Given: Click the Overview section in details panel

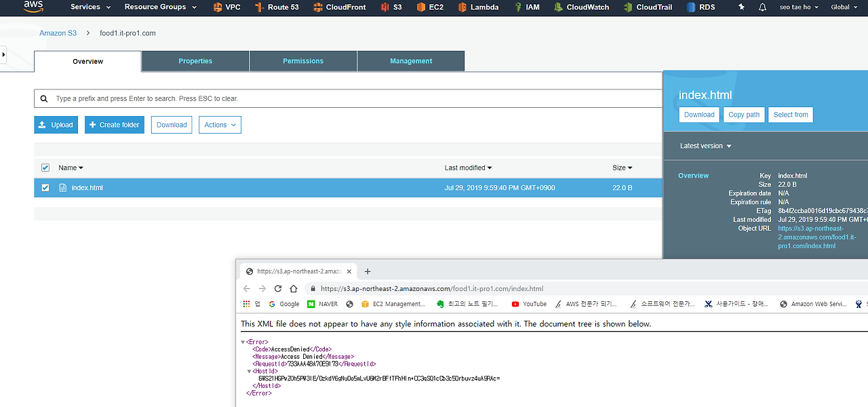Looking at the screenshot, I should pyautogui.click(x=693, y=176).
